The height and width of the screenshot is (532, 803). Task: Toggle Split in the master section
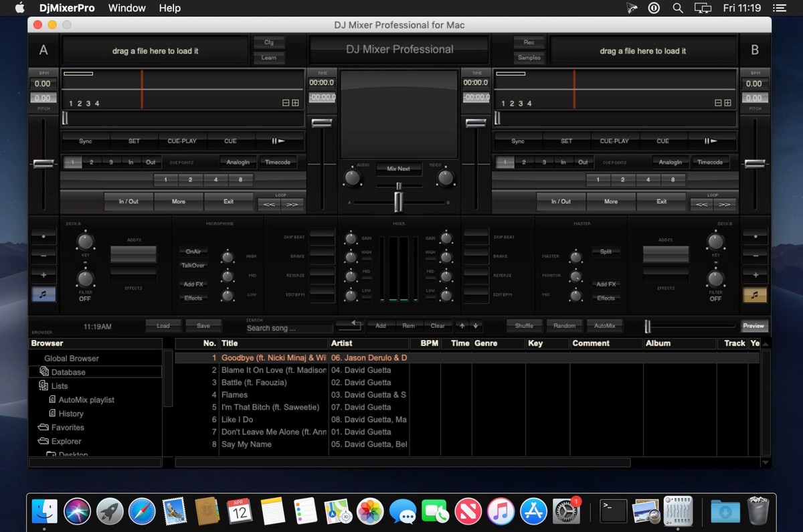[x=606, y=252]
